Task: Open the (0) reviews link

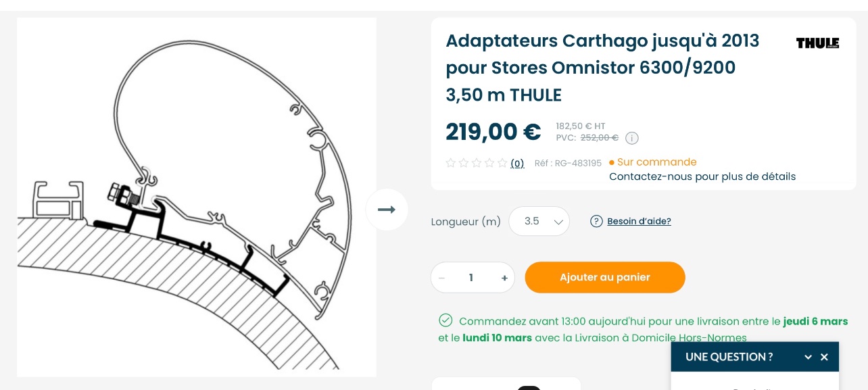Action: 517,163
